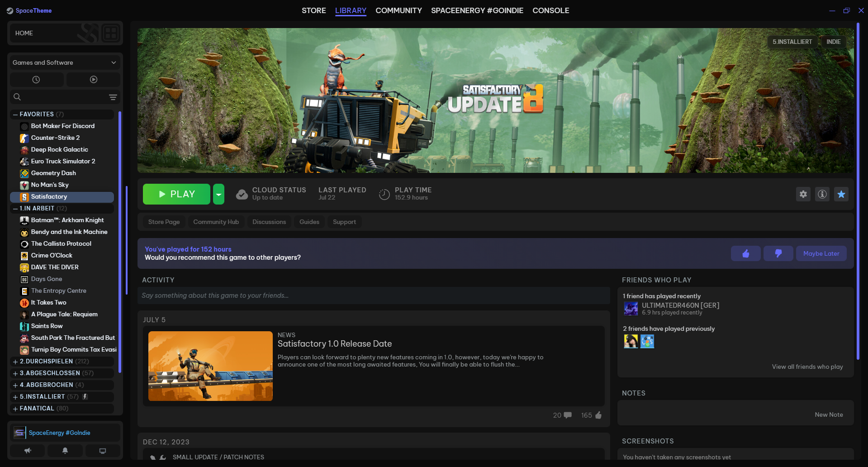This screenshot has width=868, height=467.
Task: Open advanced filter options icon
Action: coord(113,97)
